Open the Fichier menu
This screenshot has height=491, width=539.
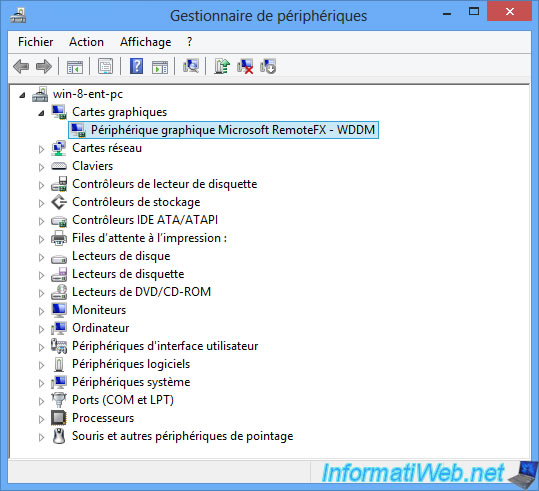coord(35,42)
